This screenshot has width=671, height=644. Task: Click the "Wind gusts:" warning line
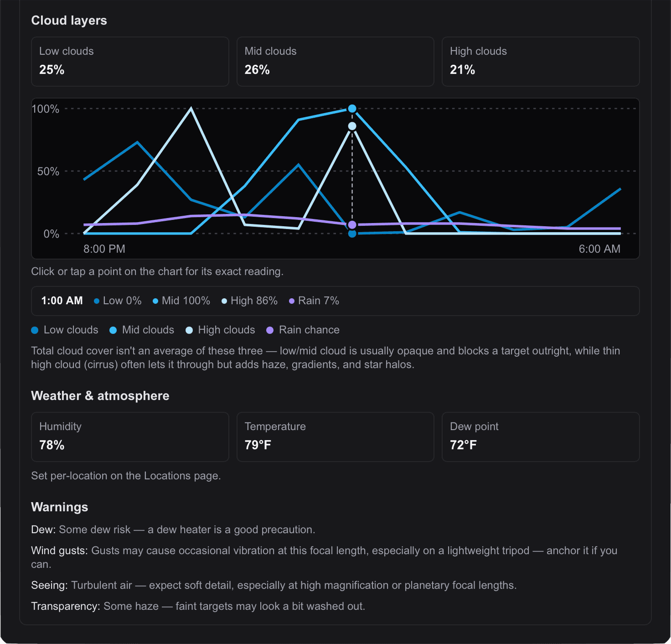click(324, 557)
